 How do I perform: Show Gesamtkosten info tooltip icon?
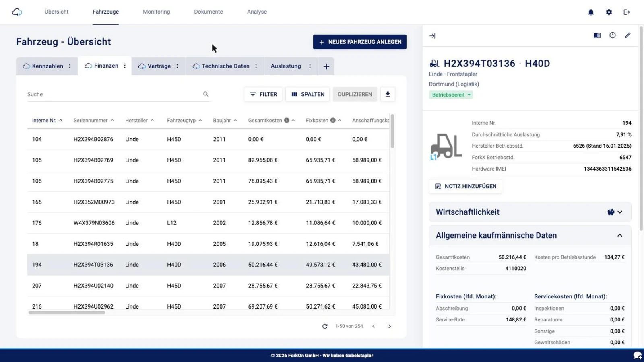[287, 120]
